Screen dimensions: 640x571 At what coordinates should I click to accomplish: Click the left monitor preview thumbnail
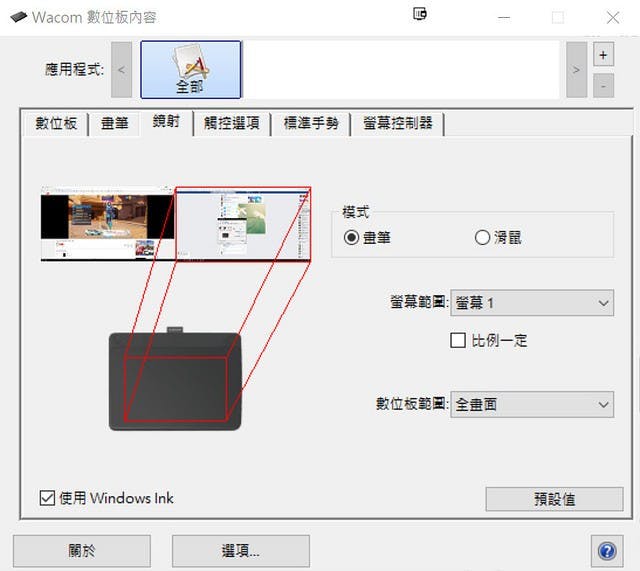pos(108,224)
